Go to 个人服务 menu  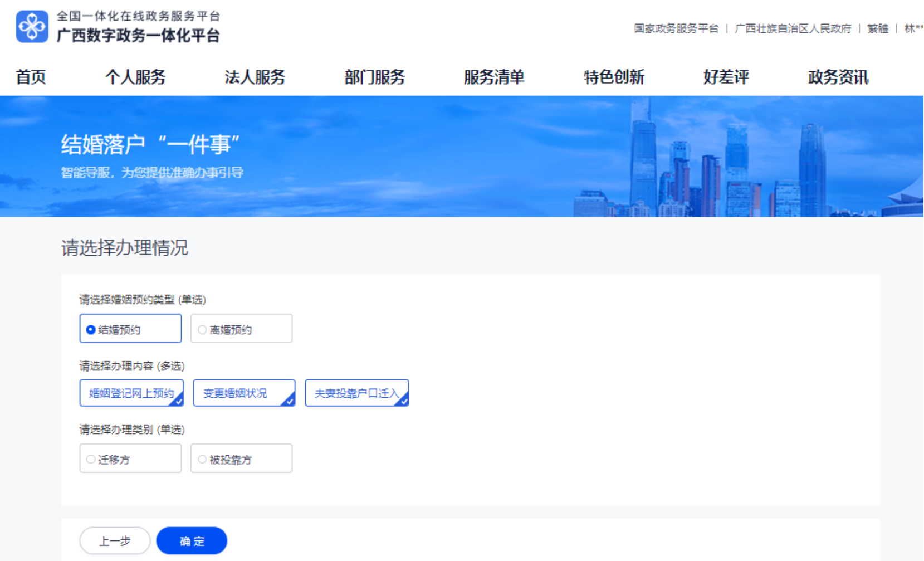(x=135, y=77)
